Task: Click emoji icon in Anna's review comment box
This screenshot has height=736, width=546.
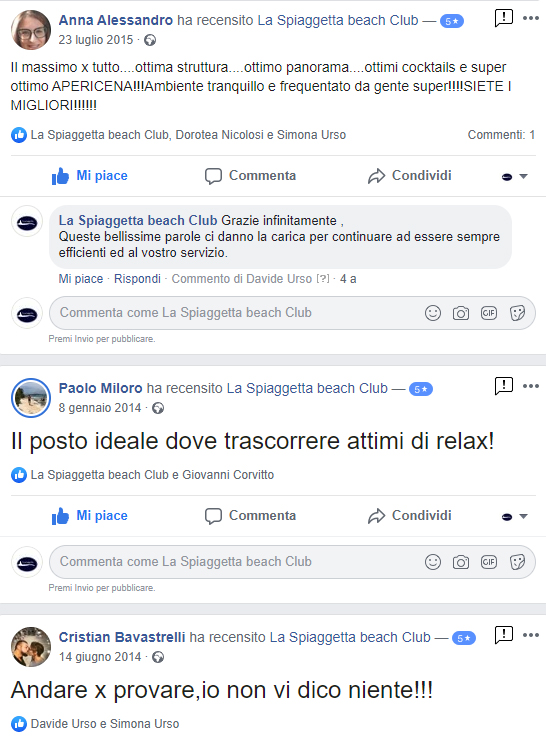Action: click(432, 313)
